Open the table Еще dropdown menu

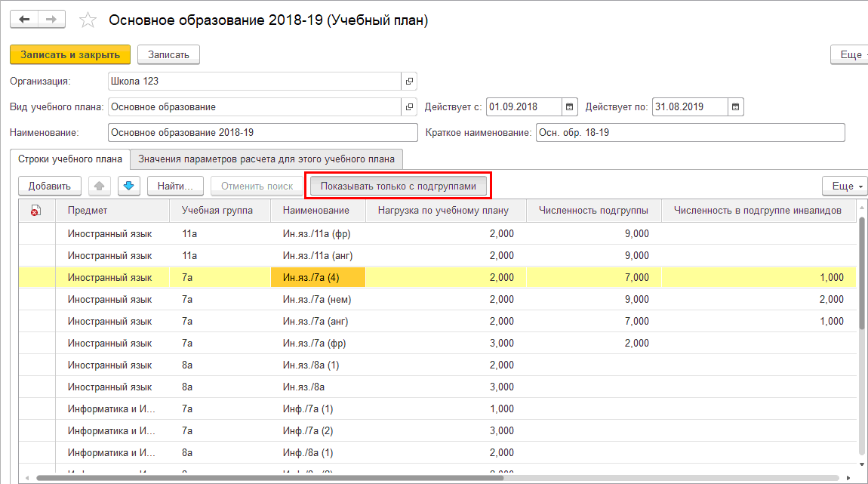pos(845,186)
